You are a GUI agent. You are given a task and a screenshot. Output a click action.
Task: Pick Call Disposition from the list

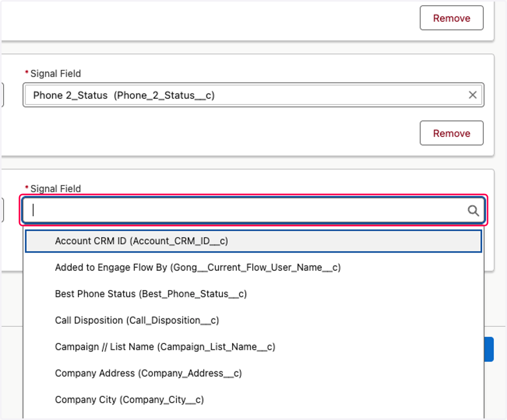click(253, 320)
